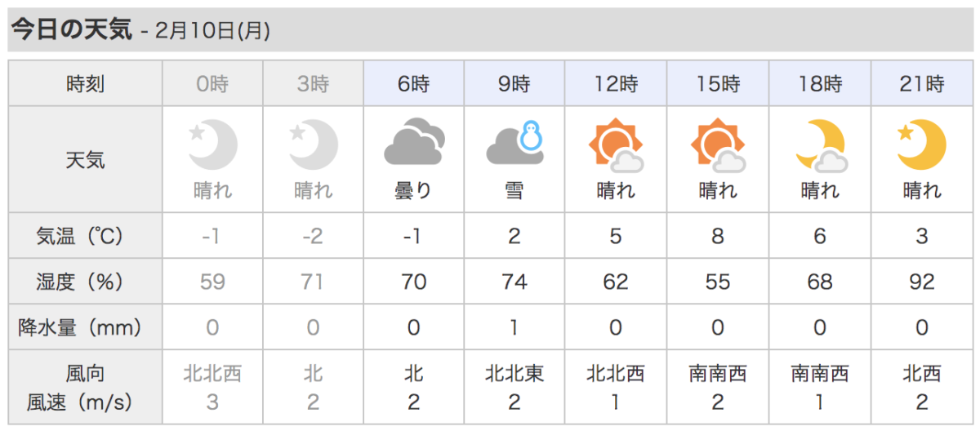Image resolution: width=980 pixels, height=431 pixels.
Task: Click the 15時 sunny weather icon
Action: click(x=718, y=145)
